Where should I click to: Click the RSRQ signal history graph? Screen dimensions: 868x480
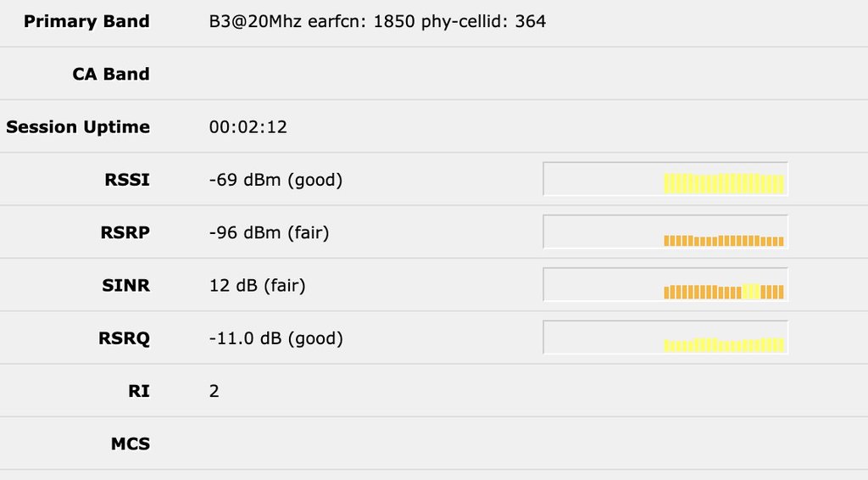coord(665,337)
